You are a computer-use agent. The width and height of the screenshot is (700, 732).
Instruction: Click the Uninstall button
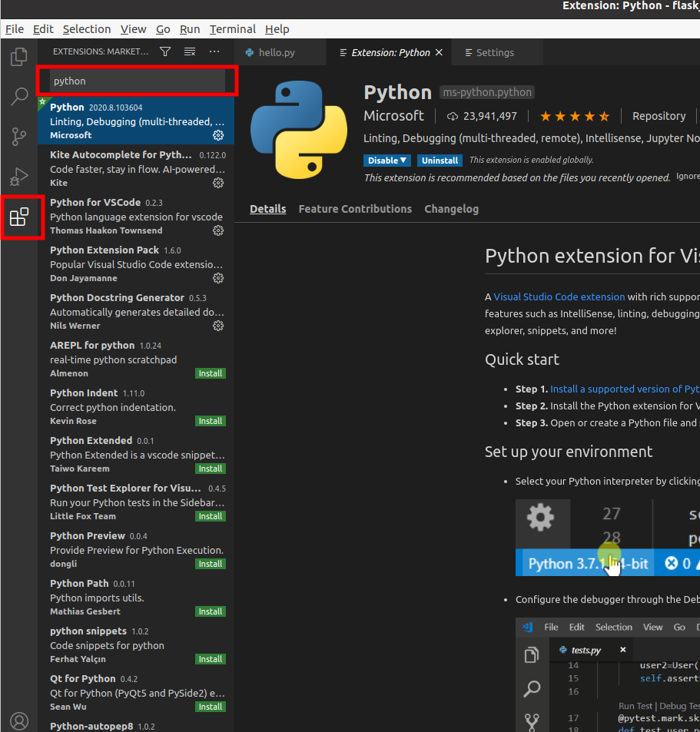[x=440, y=160]
